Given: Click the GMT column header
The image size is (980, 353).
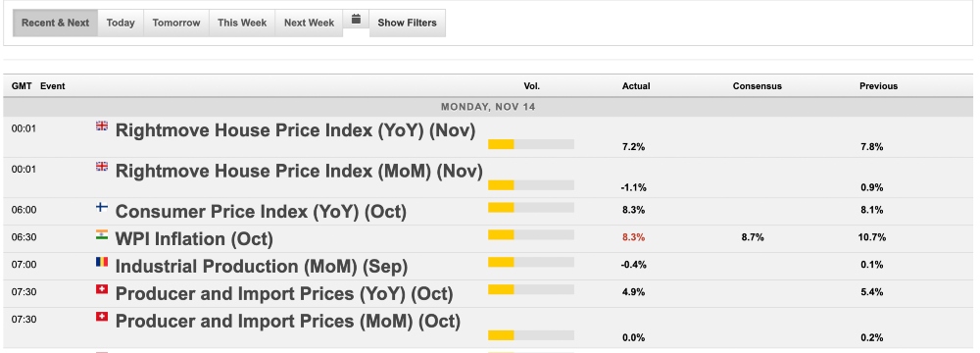Looking at the screenshot, I should [x=22, y=86].
